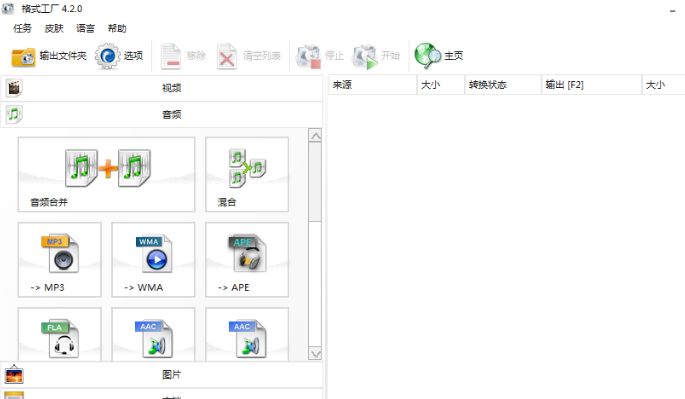Minimize the 格式工厂 window

pyautogui.click(x=672, y=10)
